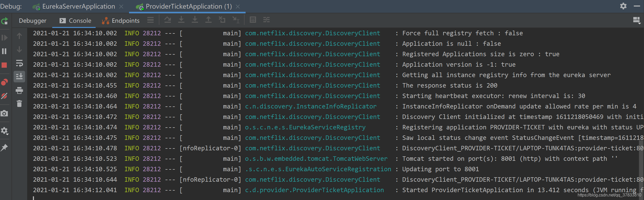Screen dimensions: 644x200
Task: Pause the program with the pause icon
Action: (x=4, y=51)
